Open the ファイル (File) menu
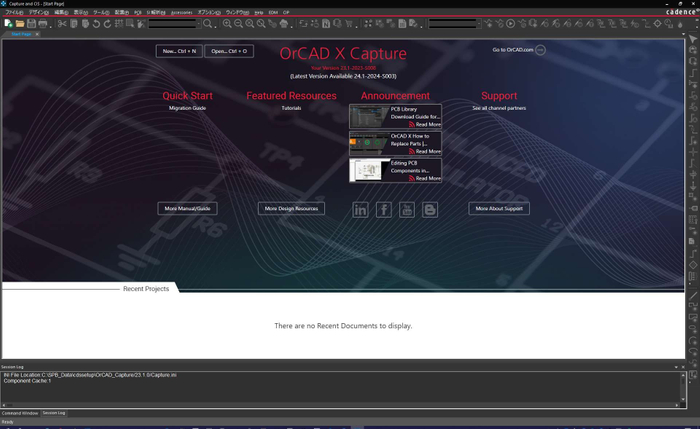The width and height of the screenshot is (700, 429). pos(13,12)
